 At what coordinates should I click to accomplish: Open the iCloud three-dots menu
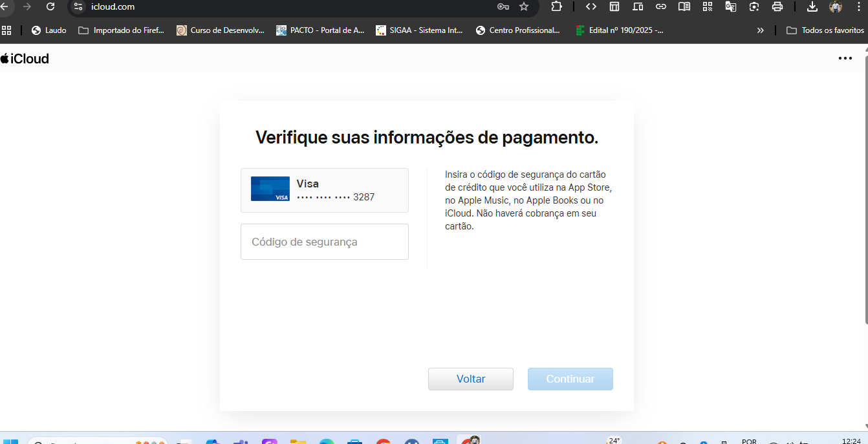(x=845, y=58)
